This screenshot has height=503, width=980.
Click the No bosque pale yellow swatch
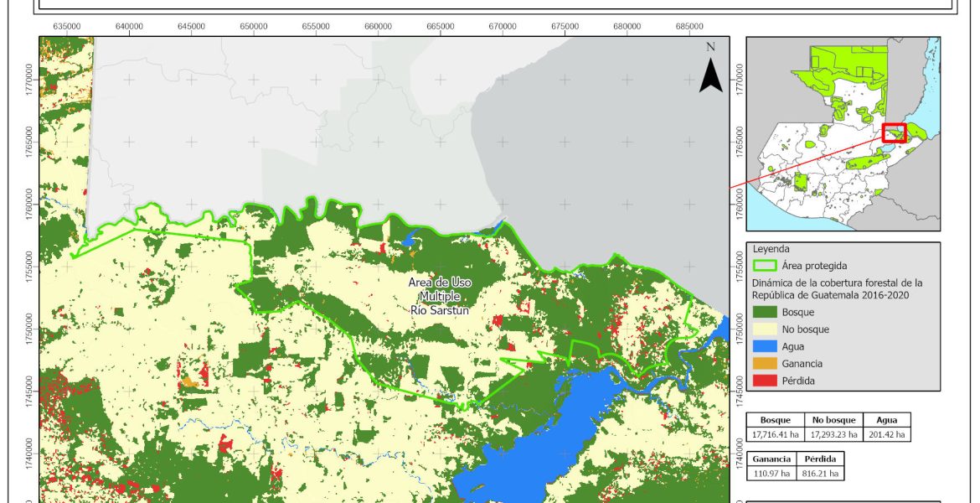coord(766,329)
